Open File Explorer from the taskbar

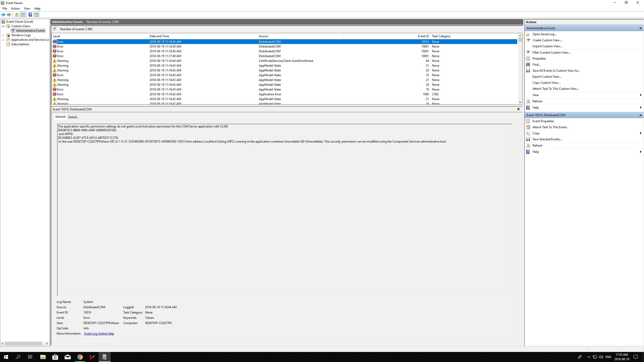(43, 357)
